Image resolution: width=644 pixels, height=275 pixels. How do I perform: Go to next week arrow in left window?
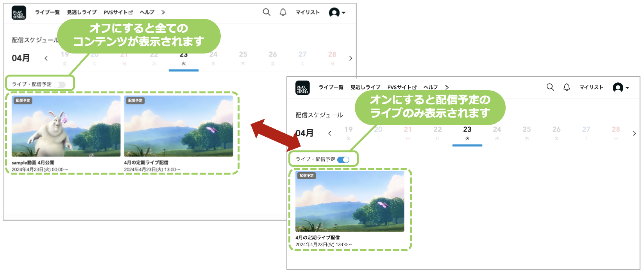[351, 58]
